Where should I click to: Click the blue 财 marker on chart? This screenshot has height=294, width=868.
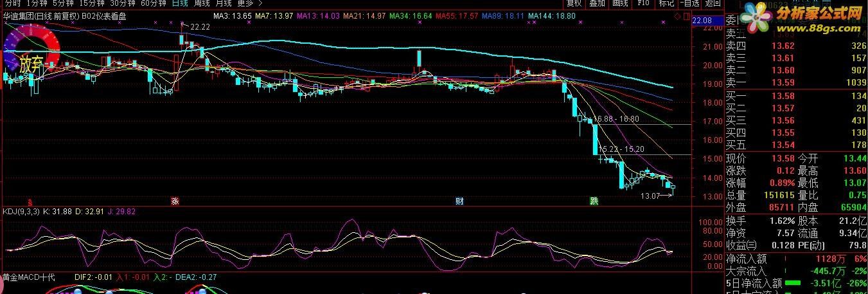tap(459, 201)
